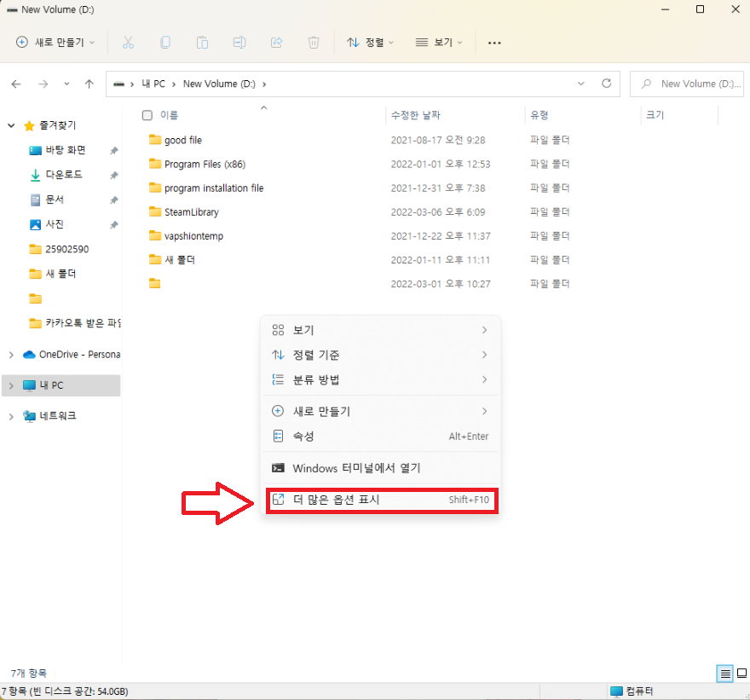Click pin icon beside 다운로드
The width and height of the screenshot is (750, 700).
pyautogui.click(x=114, y=176)
